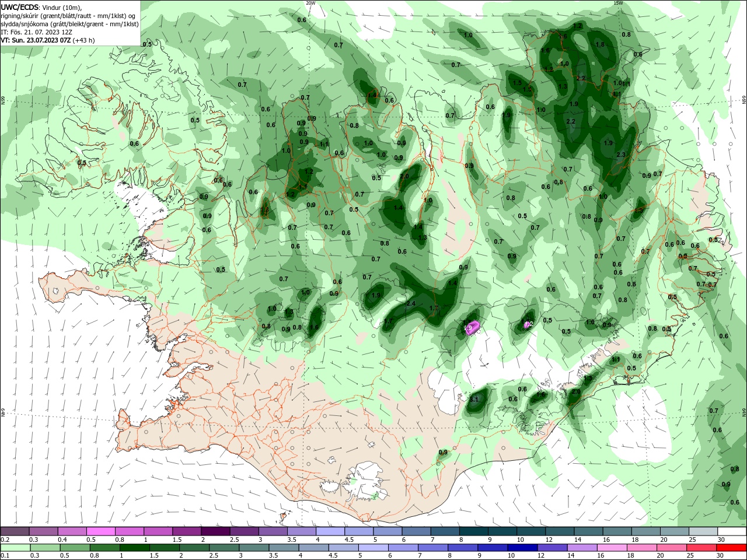The image size is (747, 560).
Task: Click the (+43 h) forecast offset text
Action: pos(84,40)
